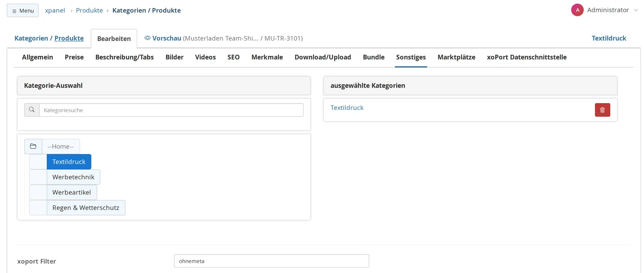Click the xpanel breadcrumb link
Viewport: 644px width, 273px height.
pos(55,10)
